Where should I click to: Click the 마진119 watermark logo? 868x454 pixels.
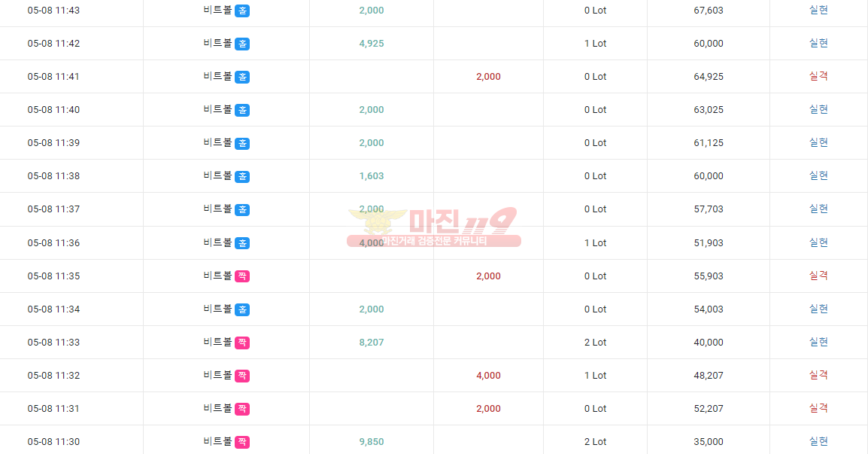coord(434,227)
